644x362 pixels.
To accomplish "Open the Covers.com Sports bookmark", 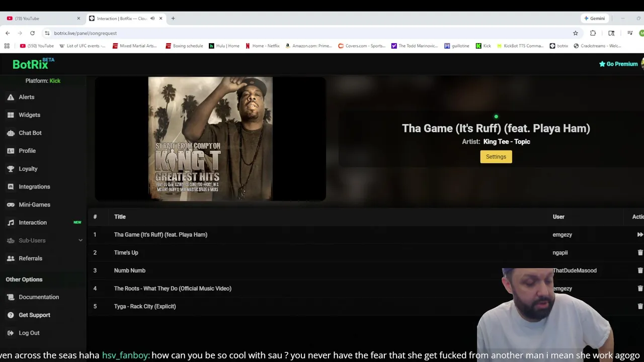I will [x=362, y=46].
